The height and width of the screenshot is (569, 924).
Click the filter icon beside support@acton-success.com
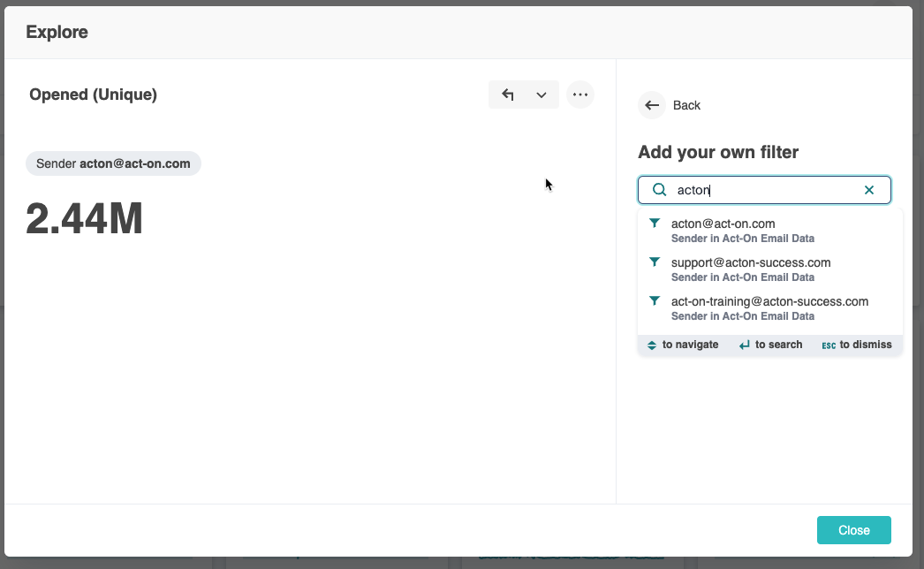click(x=655, y=262)
